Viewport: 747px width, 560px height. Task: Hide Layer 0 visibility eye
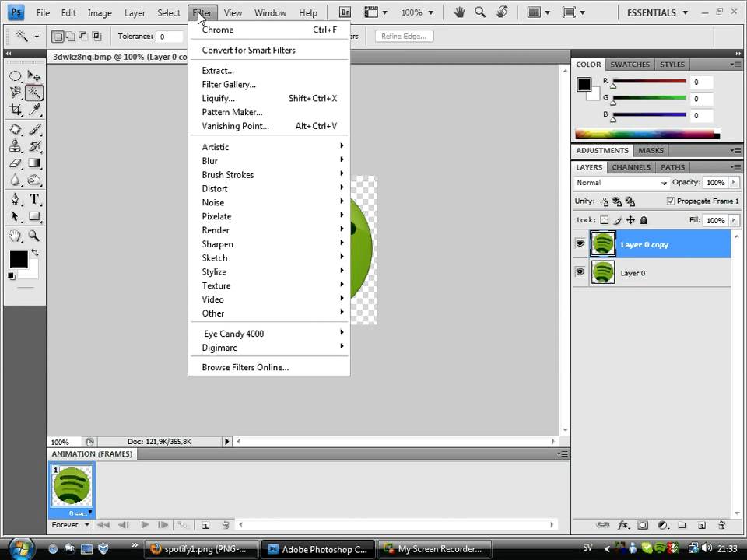click(x=580, y=272)
